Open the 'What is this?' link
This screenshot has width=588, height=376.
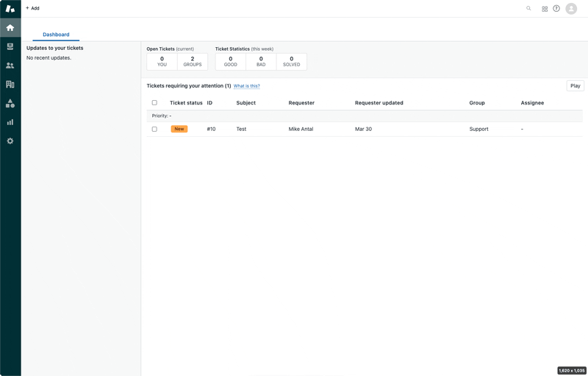pyautogui.click(x=246, y=86)
